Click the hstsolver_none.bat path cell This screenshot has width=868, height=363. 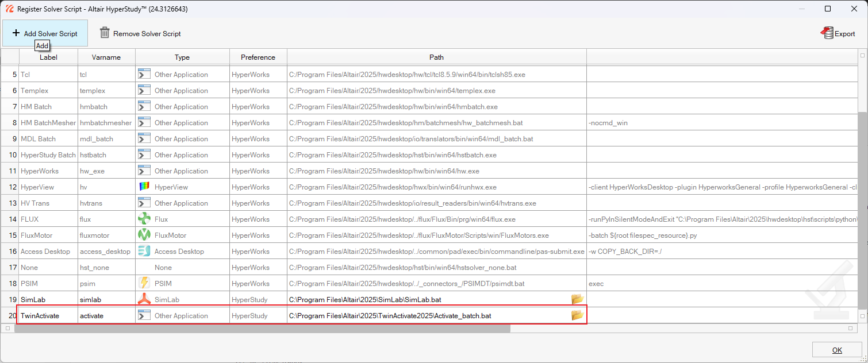coord(436,267)
